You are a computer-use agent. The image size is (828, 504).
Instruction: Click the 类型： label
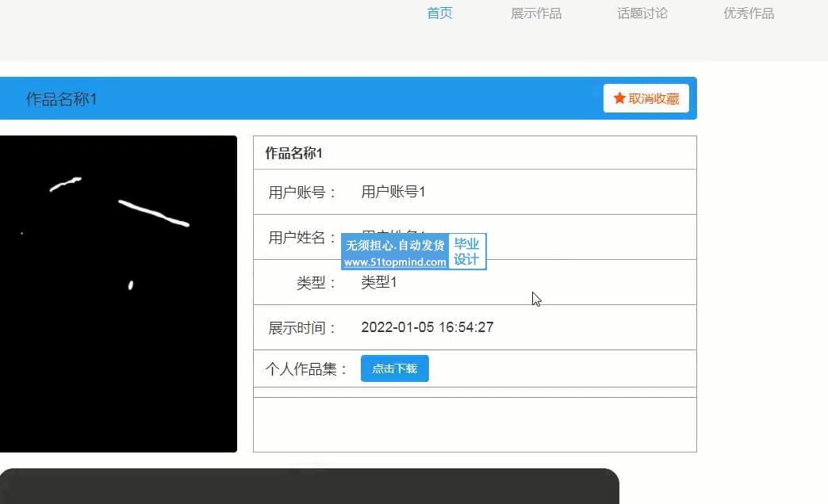coord(316,283)
